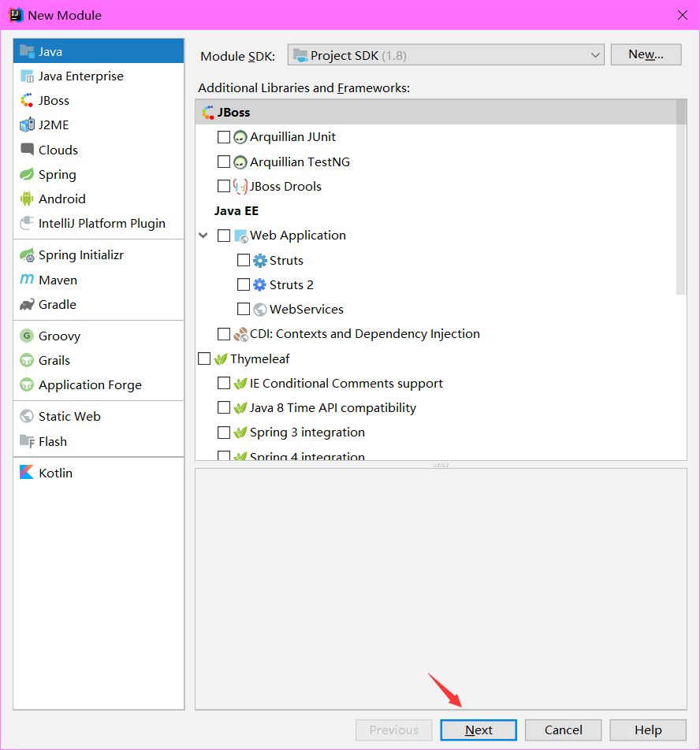Check IE Conditional Comments support checkbox
This screenshot has height=750, width=700.
coord(223,383)
